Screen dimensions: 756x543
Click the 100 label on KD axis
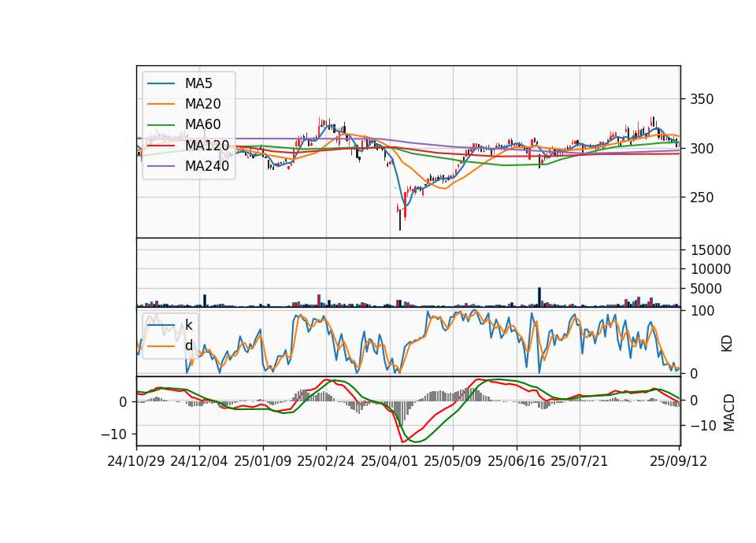(x=702, y=311)
